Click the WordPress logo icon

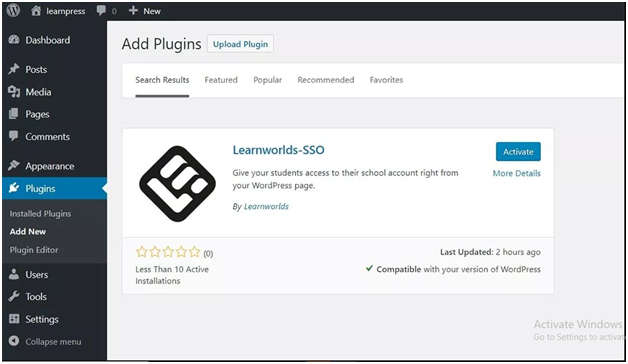click(13, 10)
